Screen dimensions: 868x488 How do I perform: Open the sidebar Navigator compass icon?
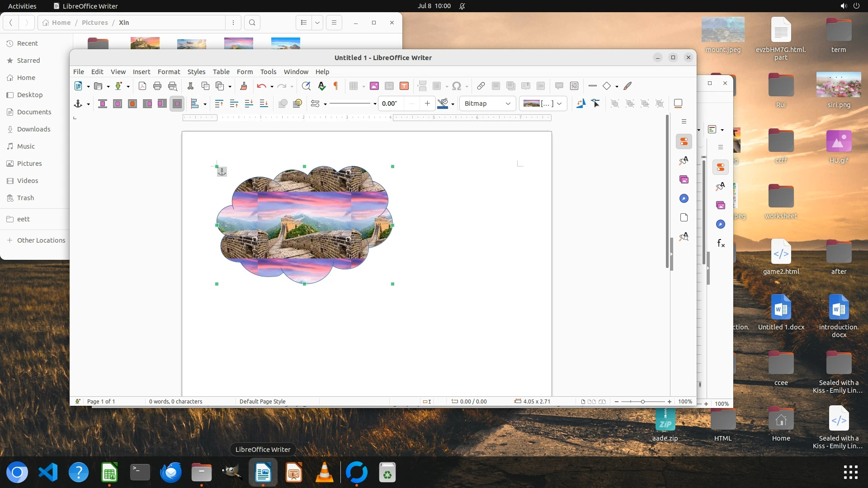[684, 198]
